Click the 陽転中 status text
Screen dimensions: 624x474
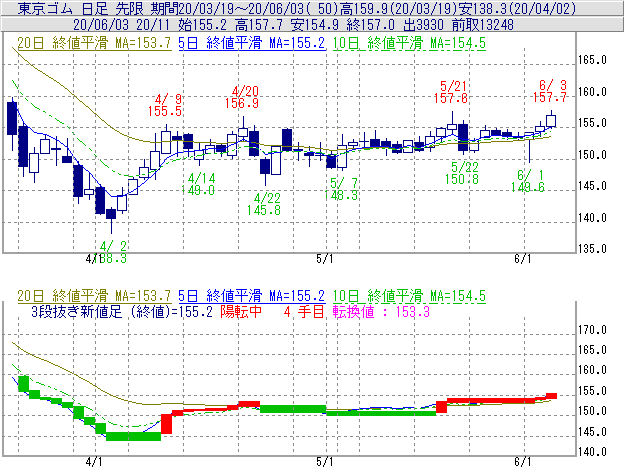[x=241, y=311]
